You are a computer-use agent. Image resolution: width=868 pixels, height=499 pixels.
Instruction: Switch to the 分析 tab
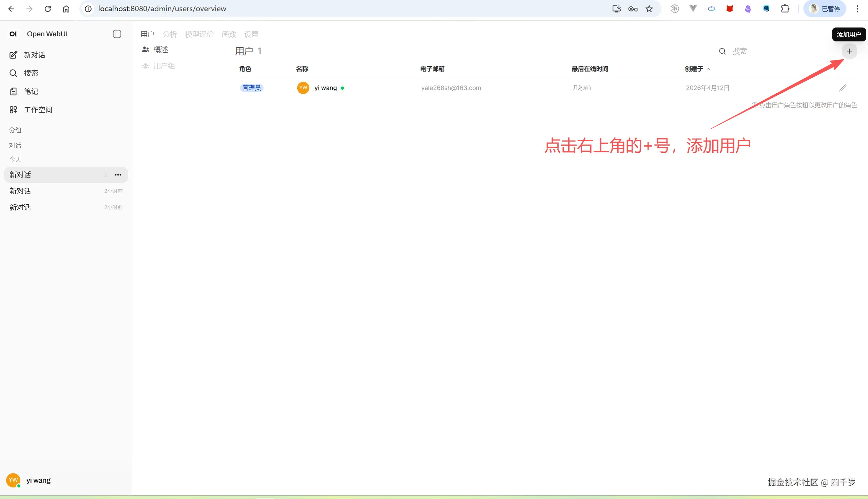click(x=170, y=34)
